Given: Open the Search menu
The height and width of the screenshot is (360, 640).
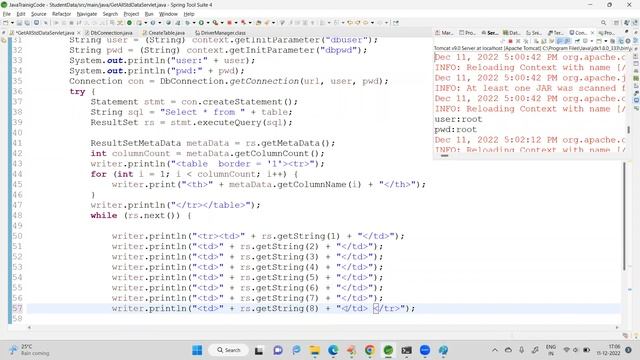Looking at the screenshot, I should coord(110,14).
